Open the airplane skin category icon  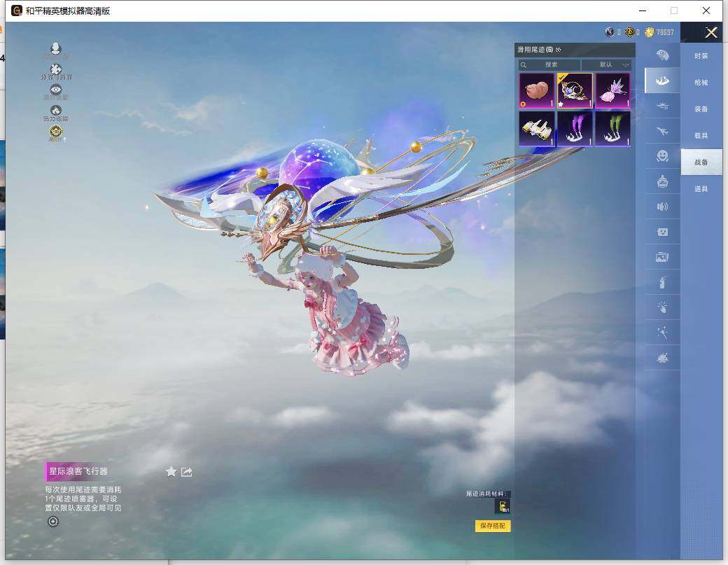(662, 131)
